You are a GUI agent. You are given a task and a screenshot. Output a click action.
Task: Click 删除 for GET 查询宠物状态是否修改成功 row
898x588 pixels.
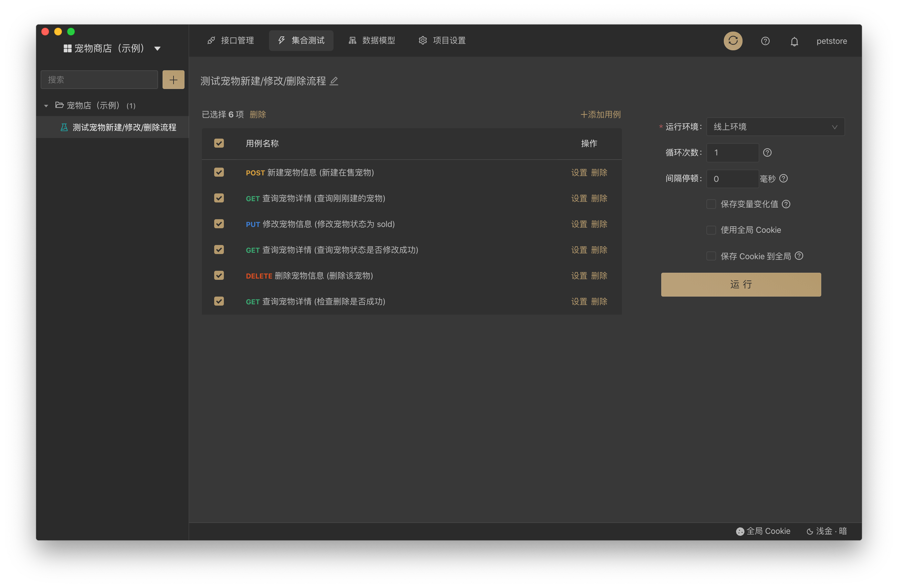tap(599, 250)
